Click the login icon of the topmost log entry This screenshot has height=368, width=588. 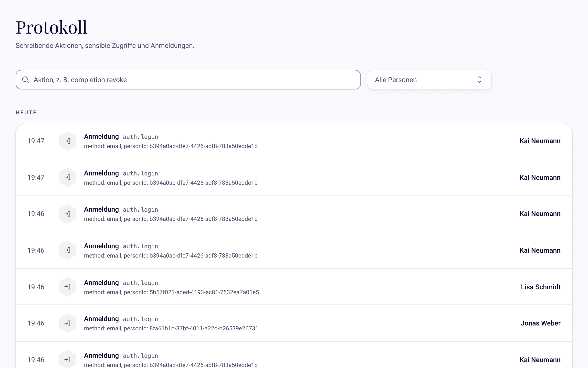[67, 141]
